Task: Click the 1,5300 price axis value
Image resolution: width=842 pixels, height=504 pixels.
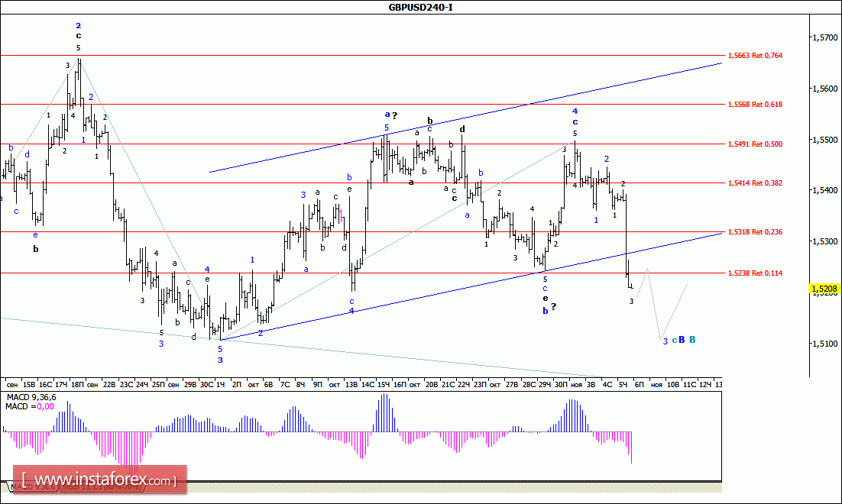Action: pos(824,241)
